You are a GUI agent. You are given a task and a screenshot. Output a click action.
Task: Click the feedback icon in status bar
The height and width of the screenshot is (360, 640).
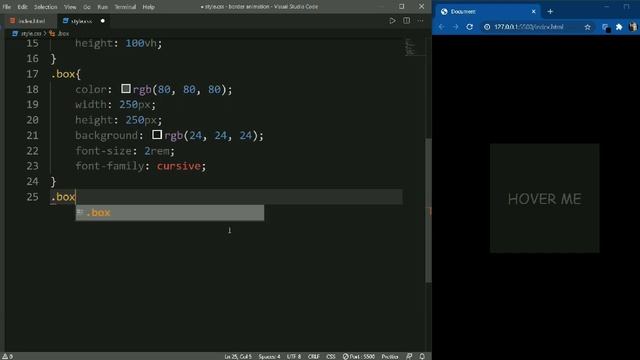tap(409, 356)
